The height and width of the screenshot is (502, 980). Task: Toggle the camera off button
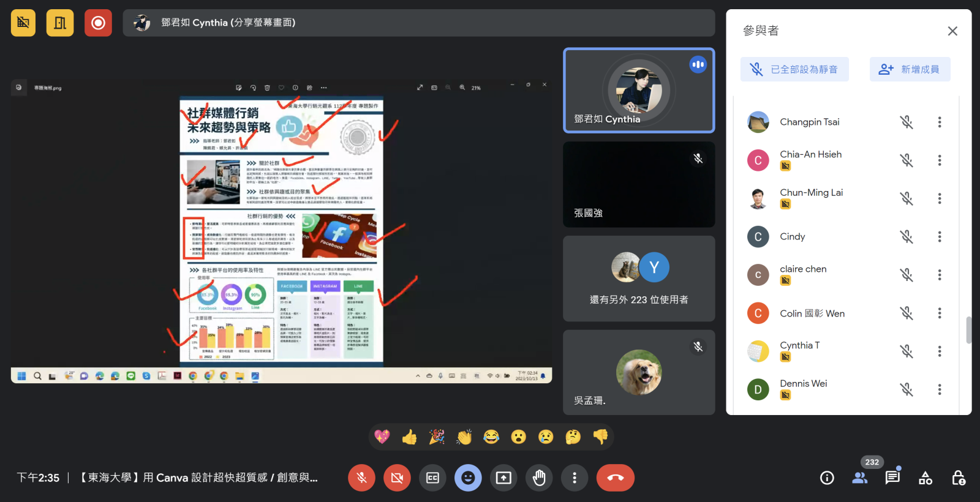[397, 478]
